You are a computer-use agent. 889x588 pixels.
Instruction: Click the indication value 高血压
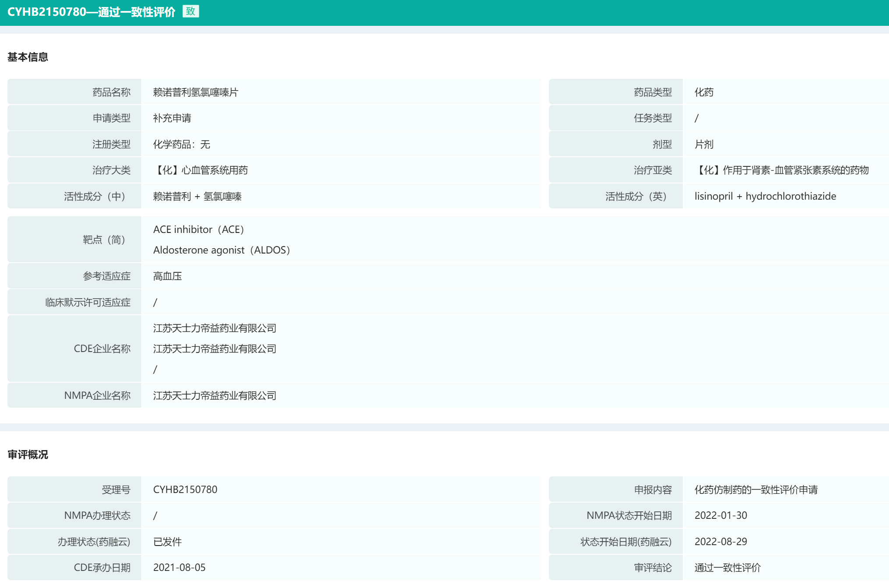point(167,276)
